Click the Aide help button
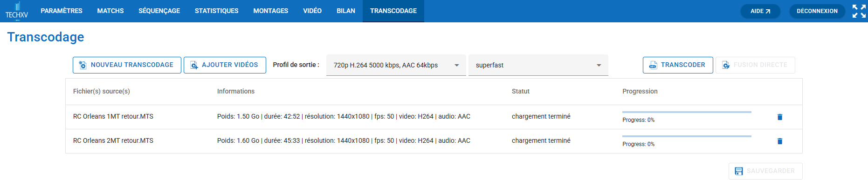This screenshot has width=868, height=180. [x=760, y=11]
